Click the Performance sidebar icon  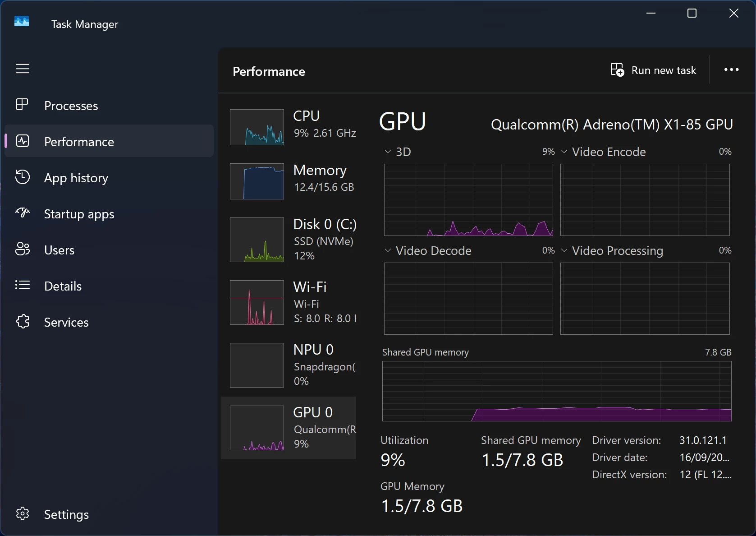pyautogui.click(x=23, y=141)
